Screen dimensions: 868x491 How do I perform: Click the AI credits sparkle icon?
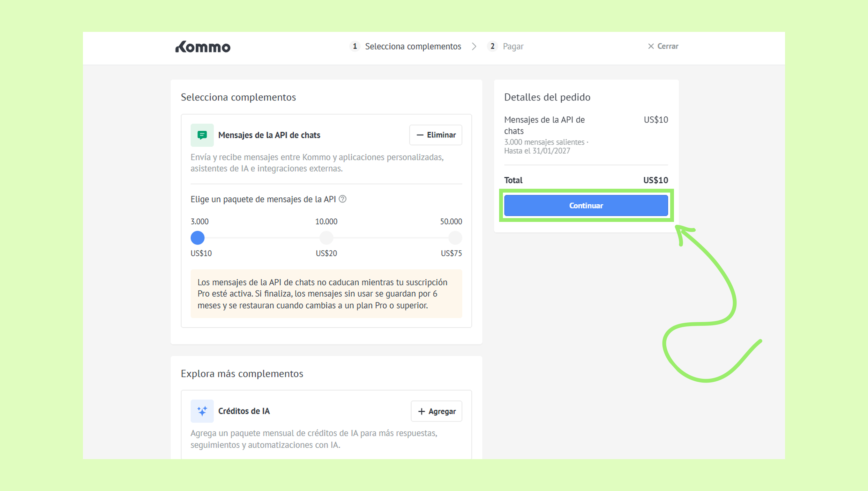click(202, 411)
